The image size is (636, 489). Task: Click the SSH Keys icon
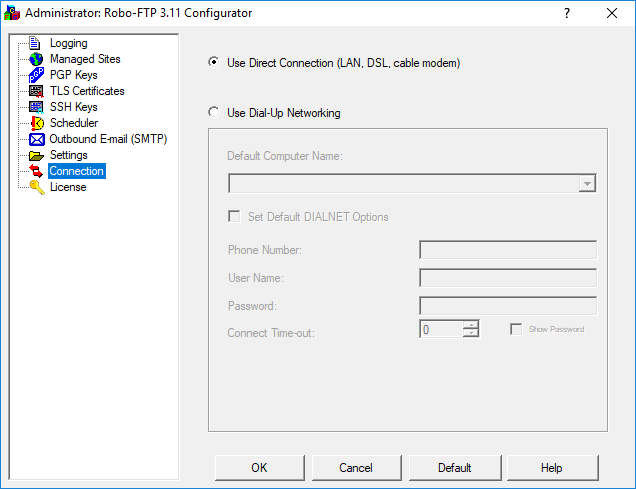pos(36,107)
